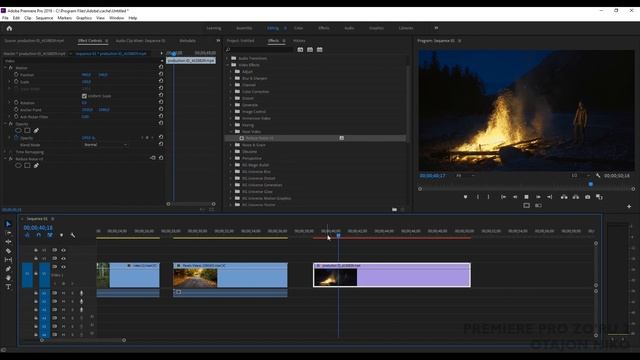
Task: Filter YUV Effects in Effects panel
Action: click(320, 50)
